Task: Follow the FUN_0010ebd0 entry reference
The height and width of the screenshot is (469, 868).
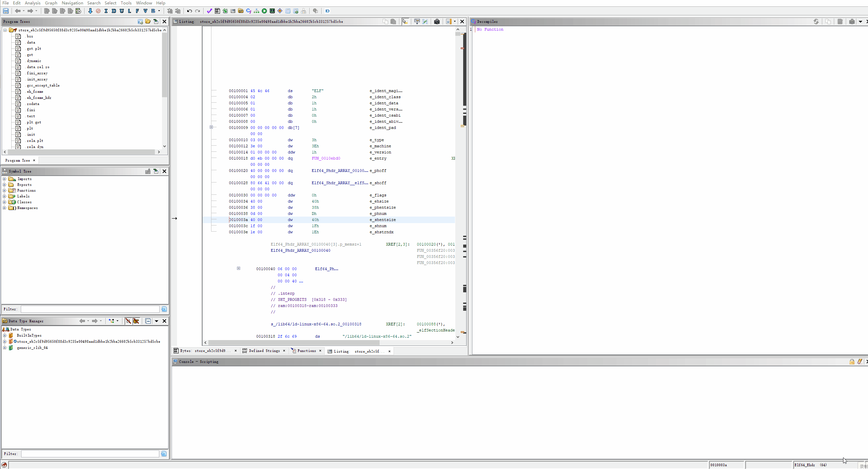Action: click(x=326, y=158)
